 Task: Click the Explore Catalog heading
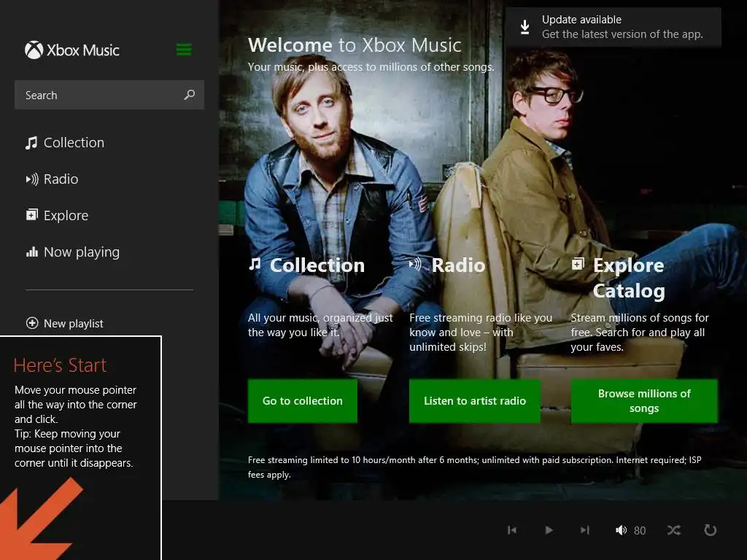point(629,278)
